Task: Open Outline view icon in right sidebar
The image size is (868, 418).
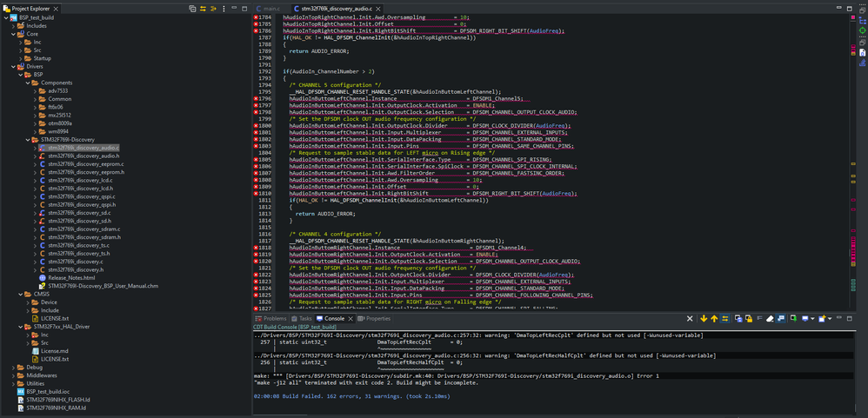Action: coord(863,21)
